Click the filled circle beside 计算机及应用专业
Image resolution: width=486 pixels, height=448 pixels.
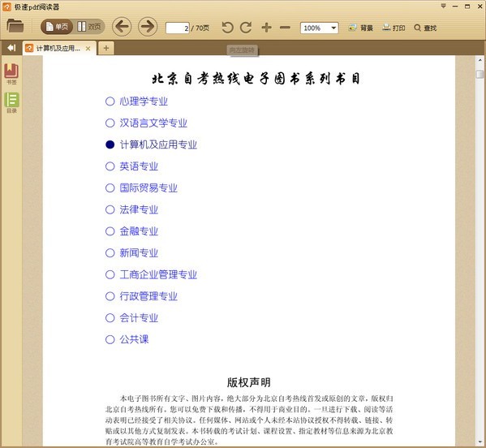110,144
